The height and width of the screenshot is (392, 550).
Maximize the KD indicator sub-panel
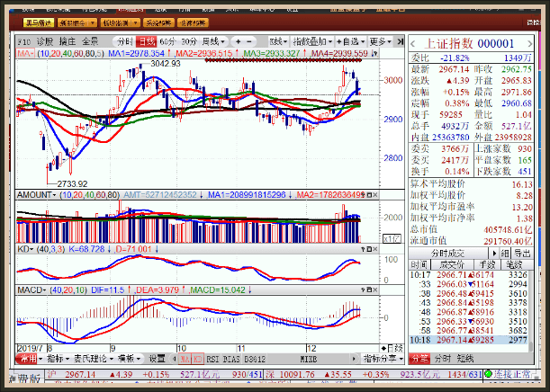tap(369, 249)
